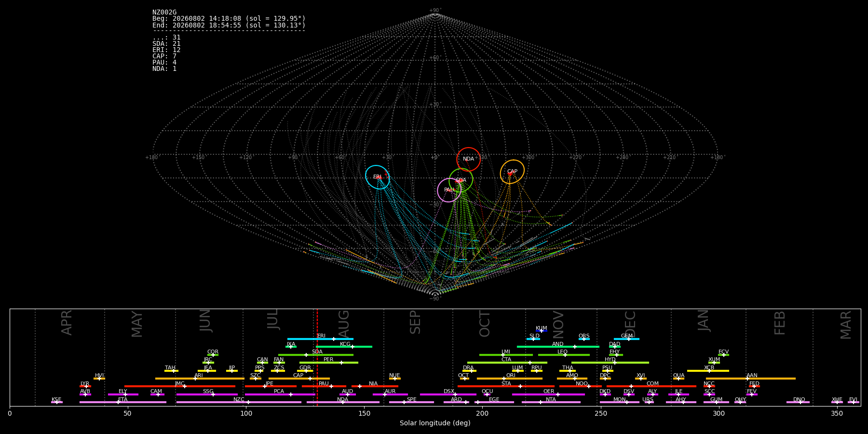Click the red NDA radiant circle
Viewport: 868px width, 434px height.
point(469,159)
